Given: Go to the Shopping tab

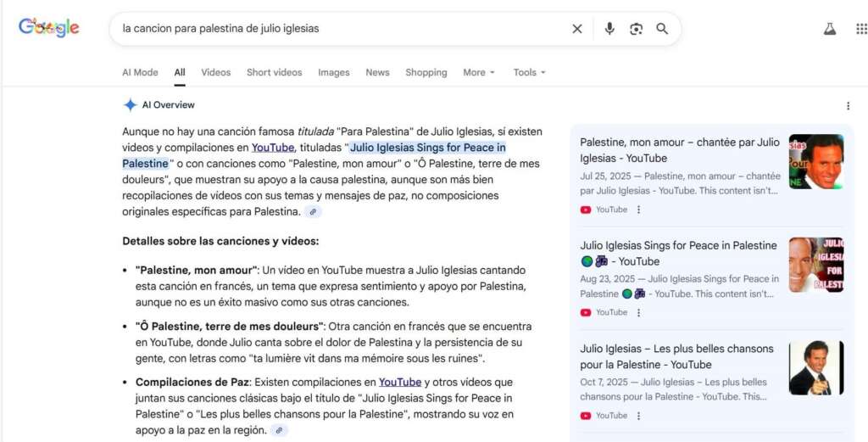Looking at the screenshot, I should coord(426,73).
